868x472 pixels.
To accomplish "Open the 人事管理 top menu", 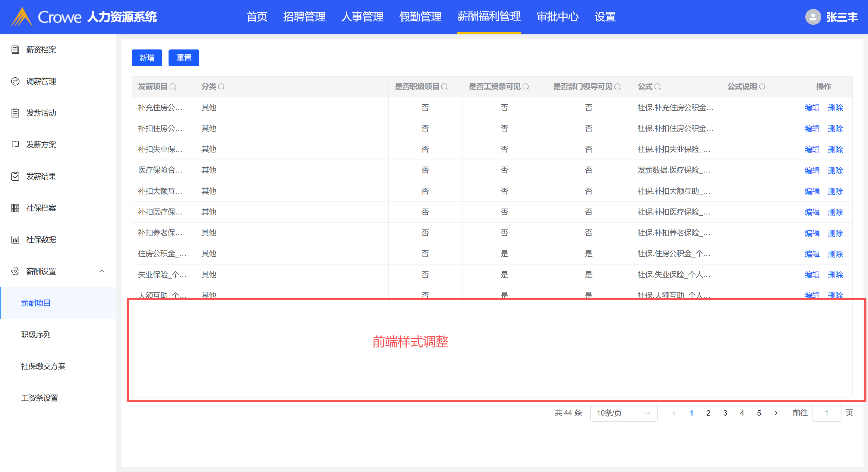I will 362,17.
